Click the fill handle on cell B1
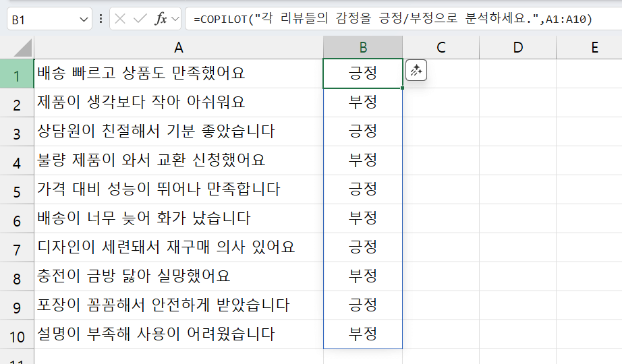Viewport: 622px width, 364px height. point(402,88)
